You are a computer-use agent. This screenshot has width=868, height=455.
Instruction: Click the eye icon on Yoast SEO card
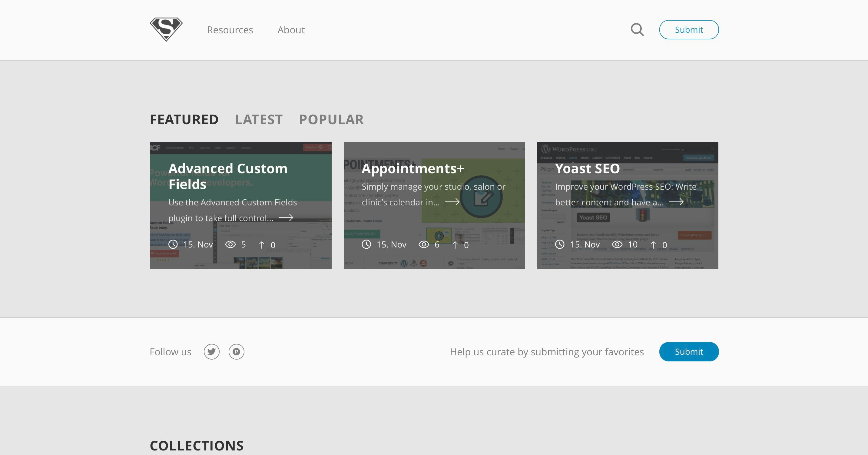617,244
